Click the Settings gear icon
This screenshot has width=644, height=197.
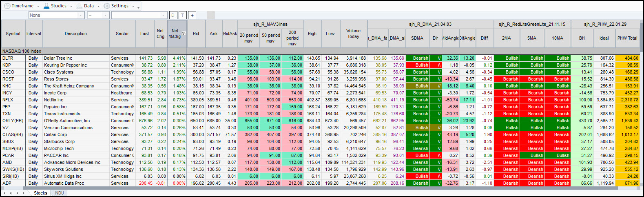point(107,6)
